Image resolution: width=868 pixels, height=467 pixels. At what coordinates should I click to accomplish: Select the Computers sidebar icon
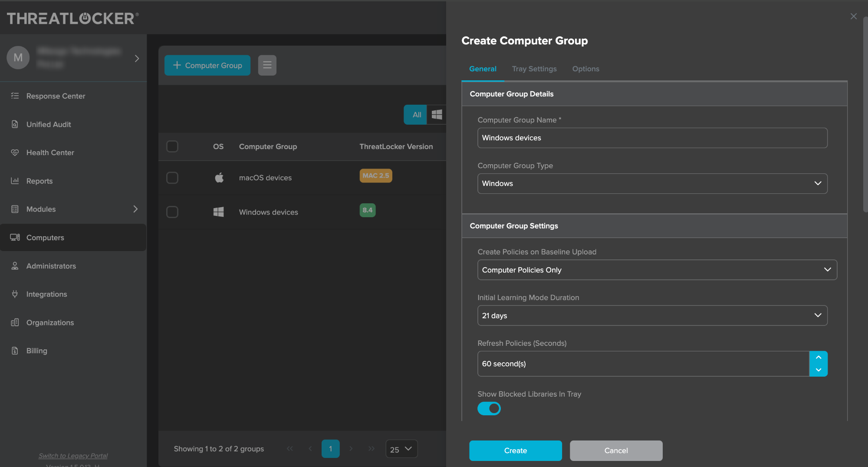point(15,237)
